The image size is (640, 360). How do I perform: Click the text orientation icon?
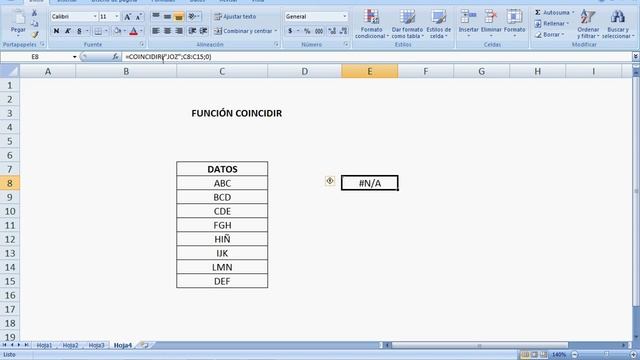click(x=193, y=16)
